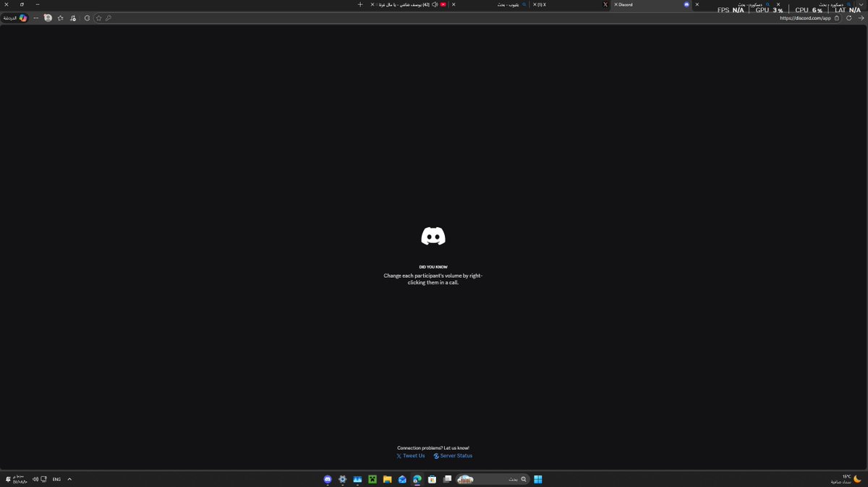View site information lock icon
This screenshot has height=487, width=868.
coord(837,17)
